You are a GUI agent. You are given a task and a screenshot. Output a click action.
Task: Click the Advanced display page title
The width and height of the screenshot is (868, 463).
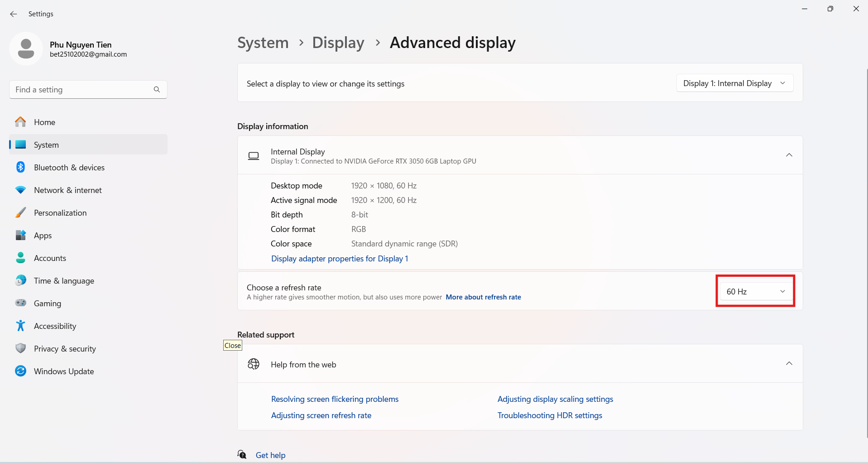(x=453, y=43)
